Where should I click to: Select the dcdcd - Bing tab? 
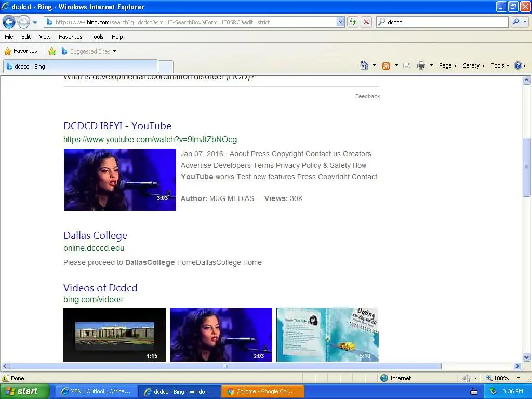81,66
